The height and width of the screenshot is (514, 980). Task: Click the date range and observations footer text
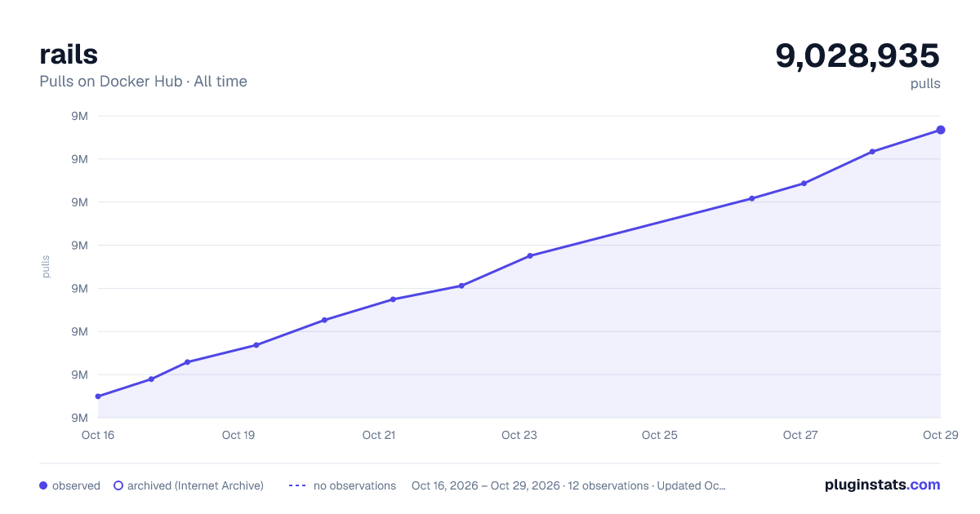568,485
